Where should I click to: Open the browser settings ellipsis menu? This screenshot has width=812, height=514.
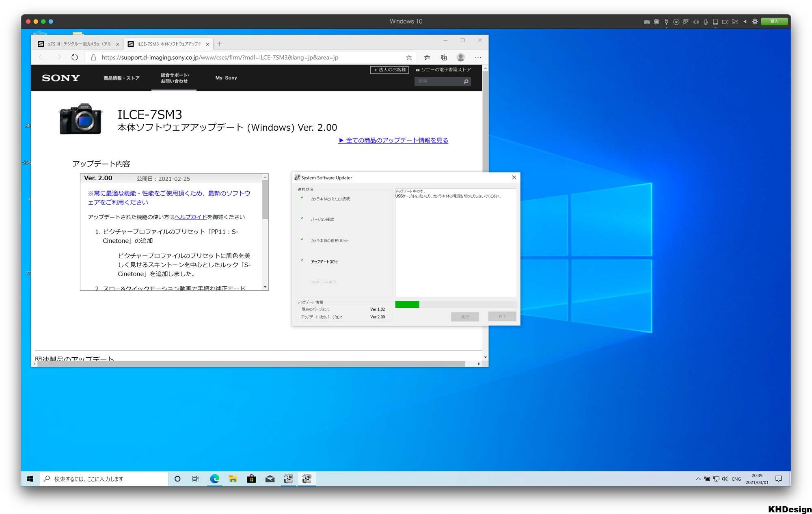click(478, 57)
